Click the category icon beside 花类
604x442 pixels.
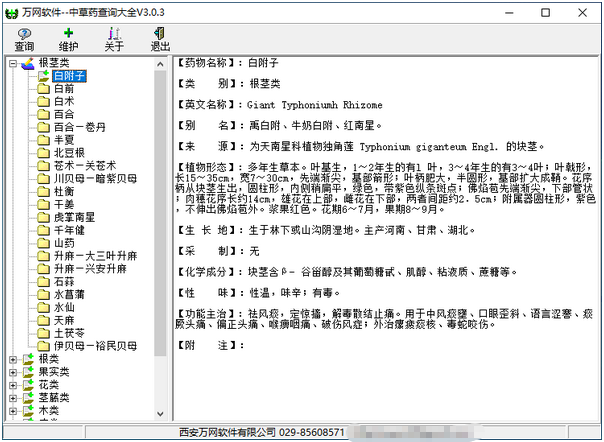coord(27,384)
